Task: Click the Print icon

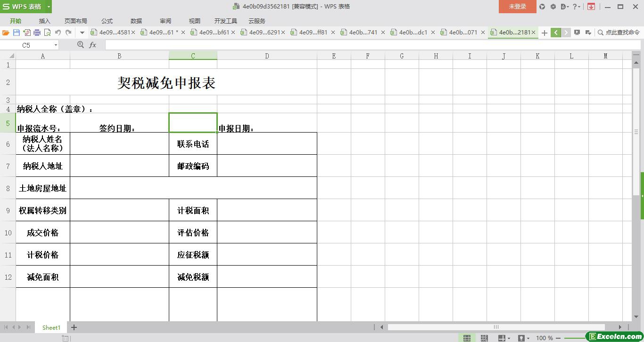Action: point(37,33)
